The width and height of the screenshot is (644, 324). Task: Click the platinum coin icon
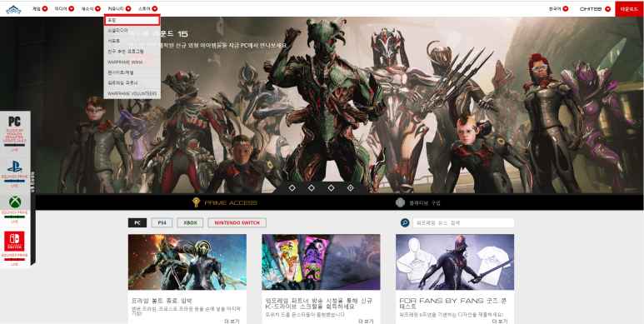click(x=400, y=203)
